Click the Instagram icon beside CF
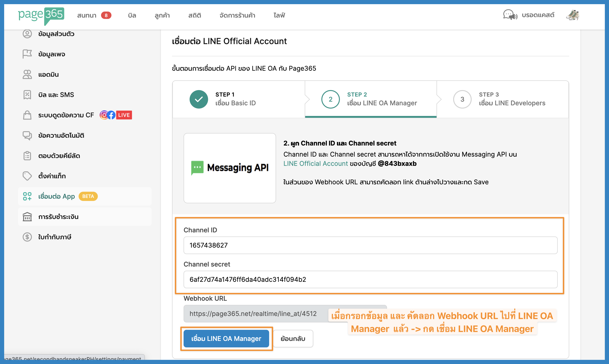This screenshot has width=609, height=364. (x=104, y=115)
